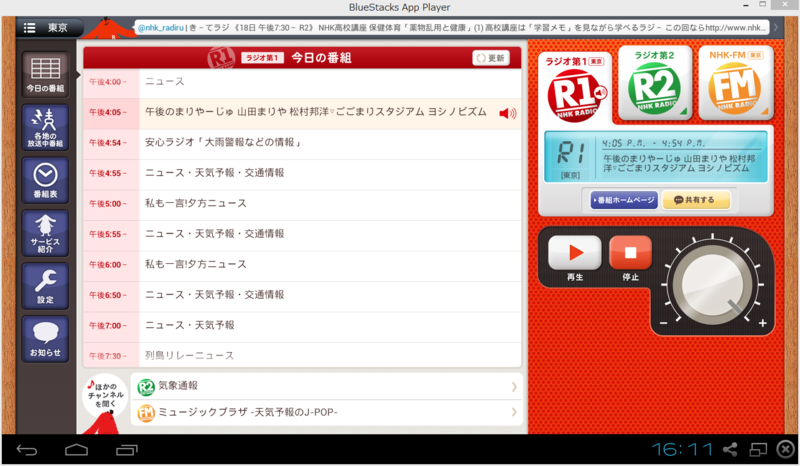Click the 16:11 clock display
Screen dimensions: 800x466
[x=682, y=450]
